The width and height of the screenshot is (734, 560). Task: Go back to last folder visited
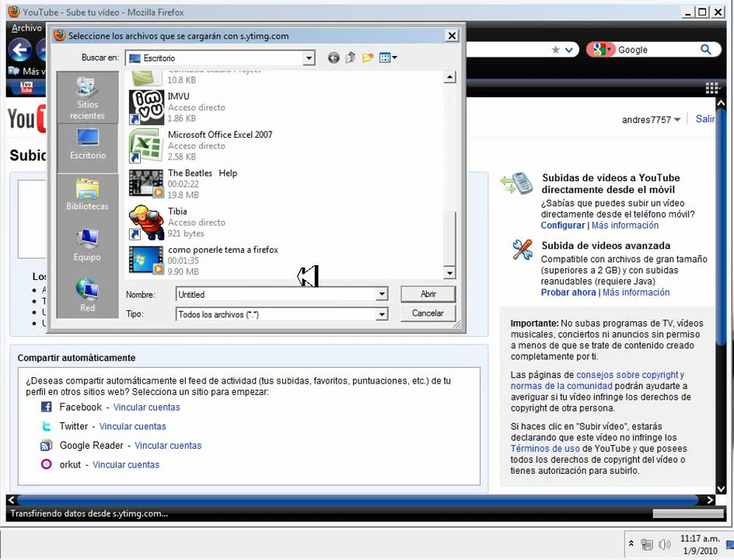tap(334, 58)
